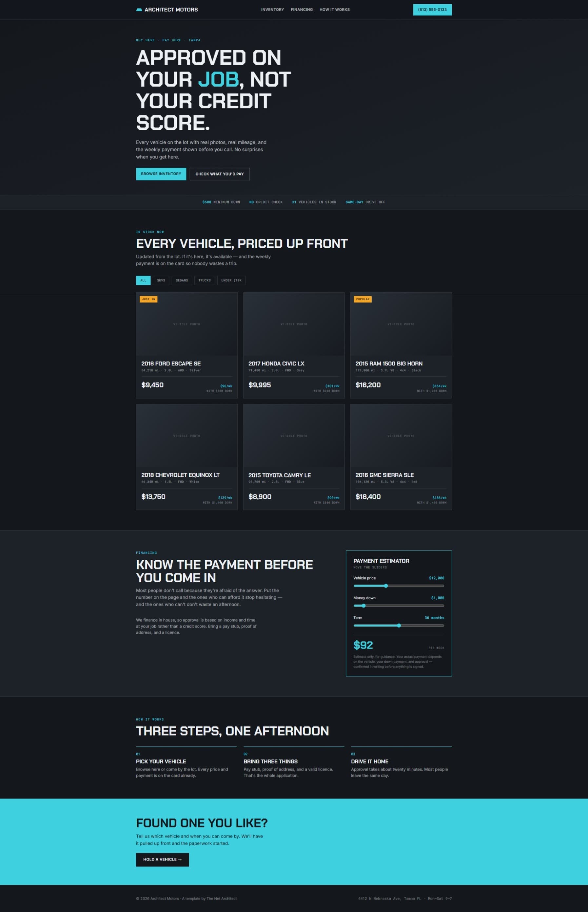This screenshot has width=588, height=912.
Task: Click the Term slider handle
Action: tap(399, 626)
